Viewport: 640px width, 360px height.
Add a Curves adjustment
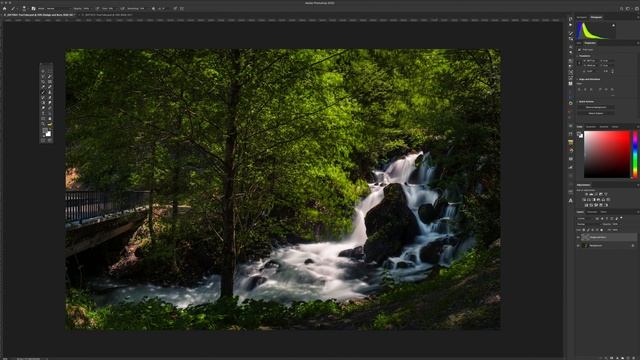[596, 194]
